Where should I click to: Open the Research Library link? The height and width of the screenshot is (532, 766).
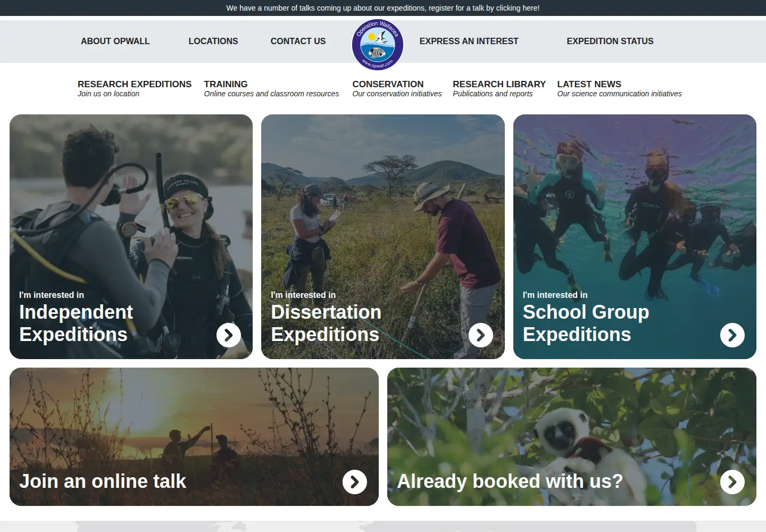coord(499,88)
